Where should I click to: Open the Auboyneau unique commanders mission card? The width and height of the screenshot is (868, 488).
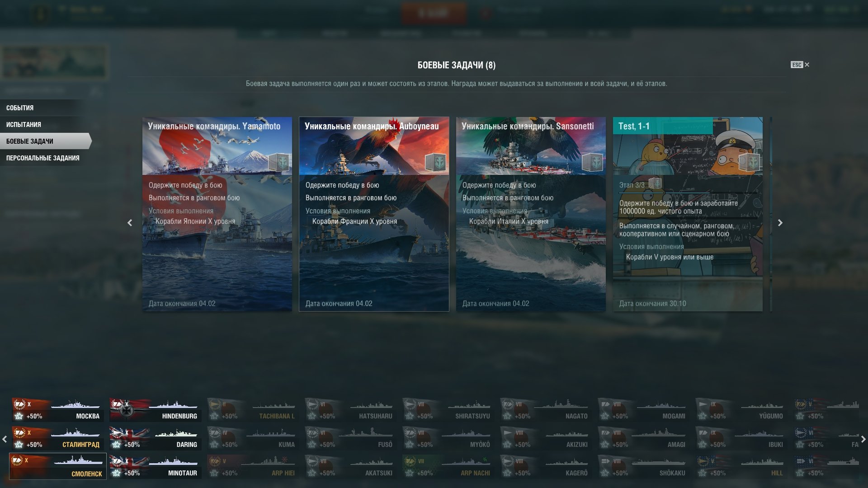pos(374,214)
